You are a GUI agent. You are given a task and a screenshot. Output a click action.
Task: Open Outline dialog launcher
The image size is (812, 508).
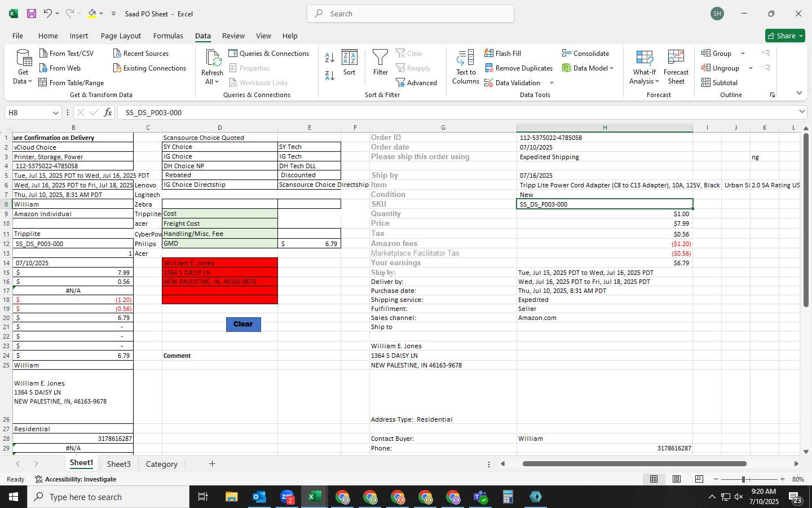click(773, 95)
